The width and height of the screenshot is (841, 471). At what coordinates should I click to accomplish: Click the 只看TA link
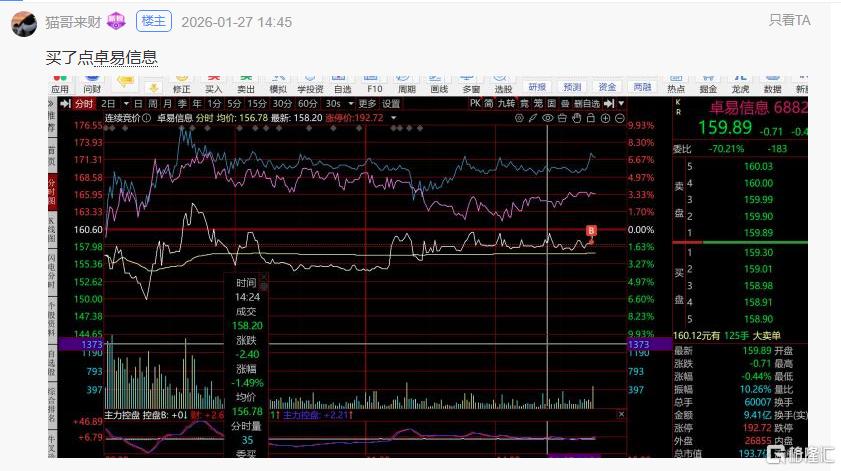pyautogui.click(x=790, y=20)
